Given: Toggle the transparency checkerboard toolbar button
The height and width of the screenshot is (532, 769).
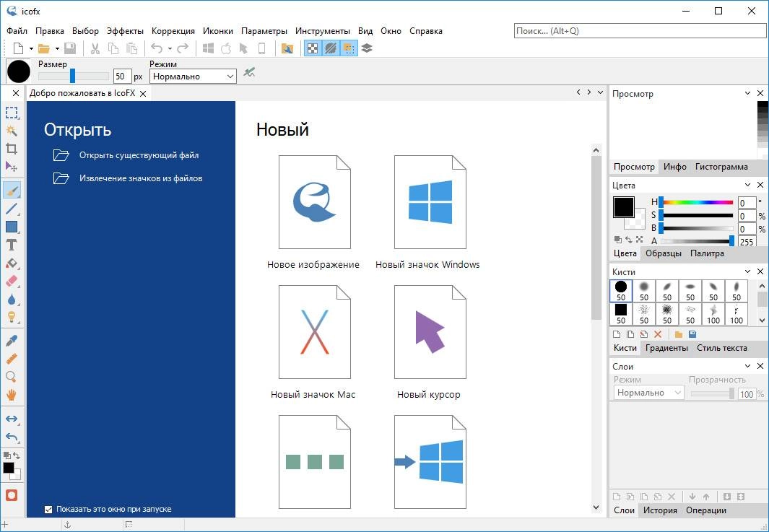Looking at the screenshot, I should pos(313,48).
